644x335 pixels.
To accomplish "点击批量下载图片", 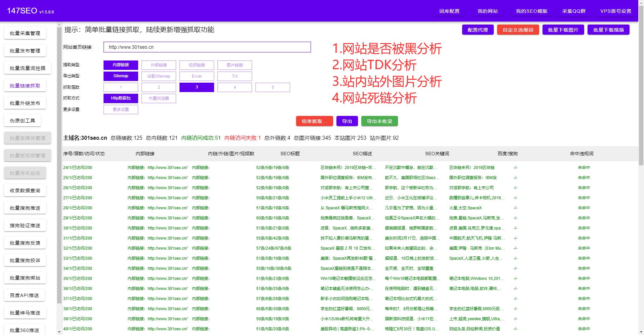I will [563, 30].
